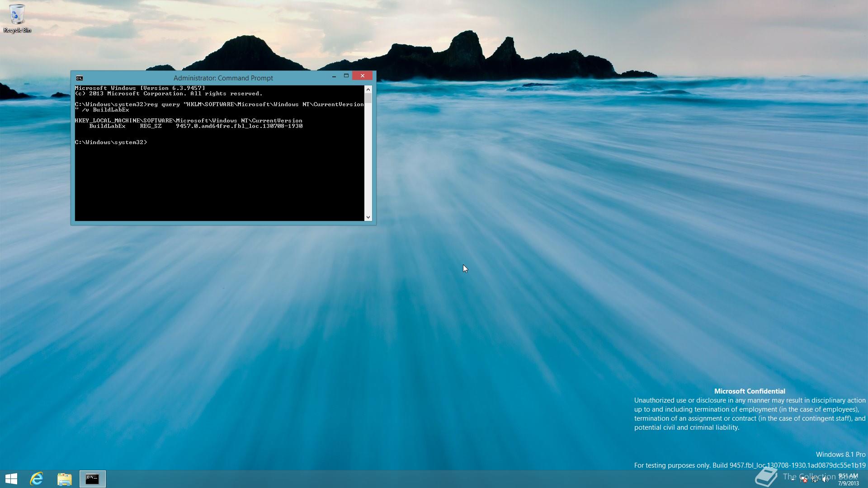Click the Command Prompt scrollbar thumb
This screenshot has width=868, height=488.
[x=368, y=98]
